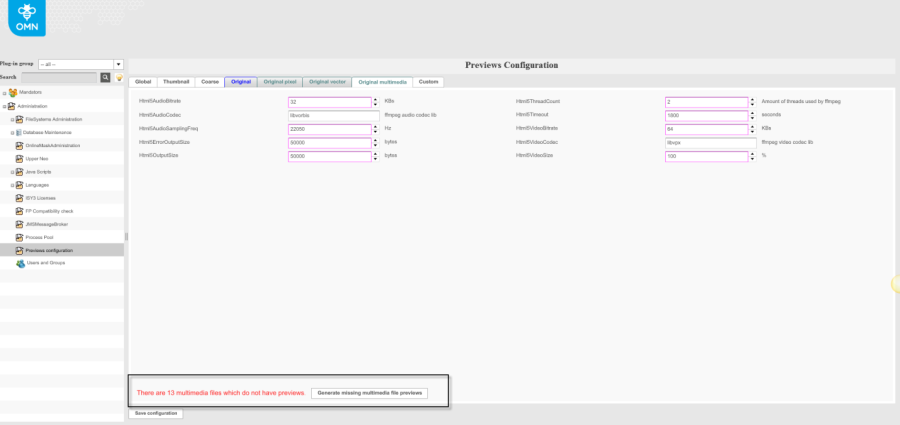Image resolution: width=900 pixels, height=425 pixels.
Task: Increase Html5VideoSize with the up arrow
Action: click(752, 154)
